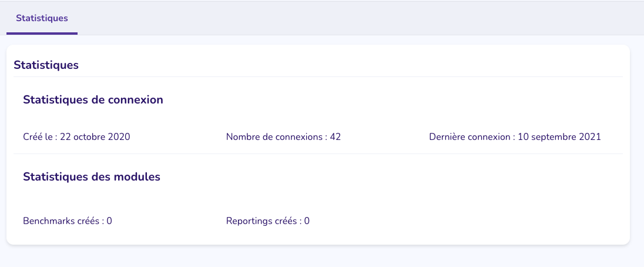Viewport: 644px width, 267px height.
Task: Select the Benchmarks créés zero value
Action: coord(109,221)
